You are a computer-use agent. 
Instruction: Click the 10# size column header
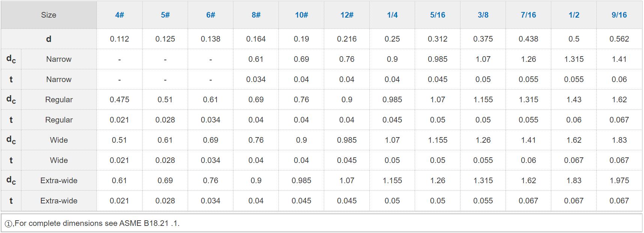(301, 15)
